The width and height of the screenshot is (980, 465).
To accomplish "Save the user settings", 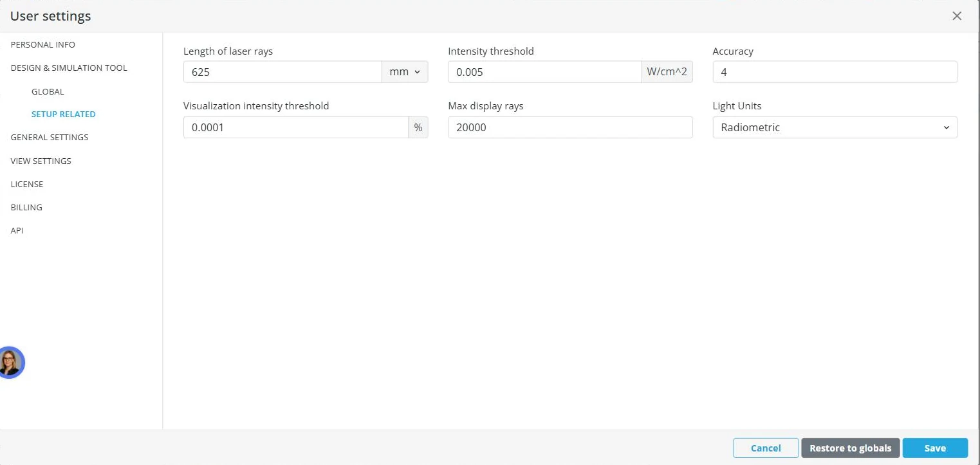I will point(935,448).
